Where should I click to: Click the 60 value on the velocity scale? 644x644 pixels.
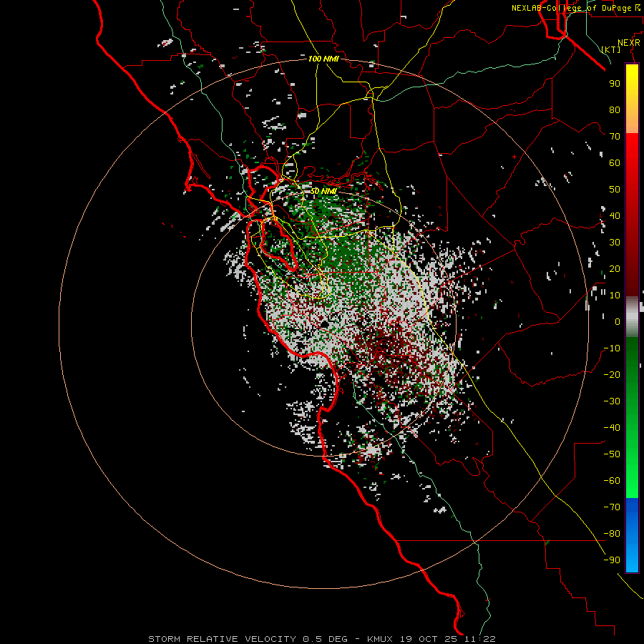click(615, 163)
